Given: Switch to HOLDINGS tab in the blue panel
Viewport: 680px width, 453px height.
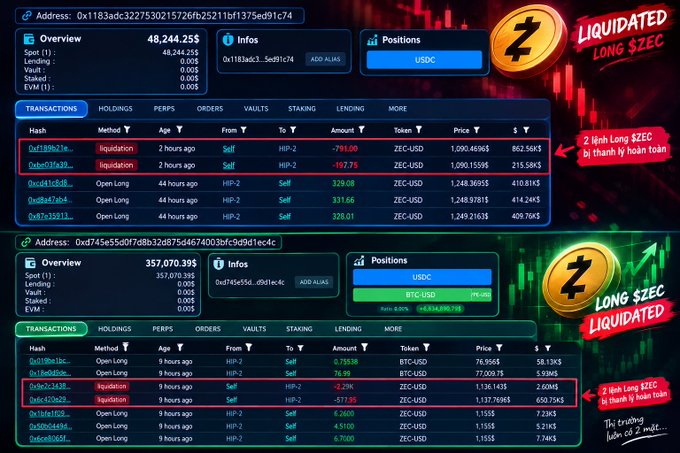Looking at the screenshot, I should pyautogui.click(x=115, y=109).
